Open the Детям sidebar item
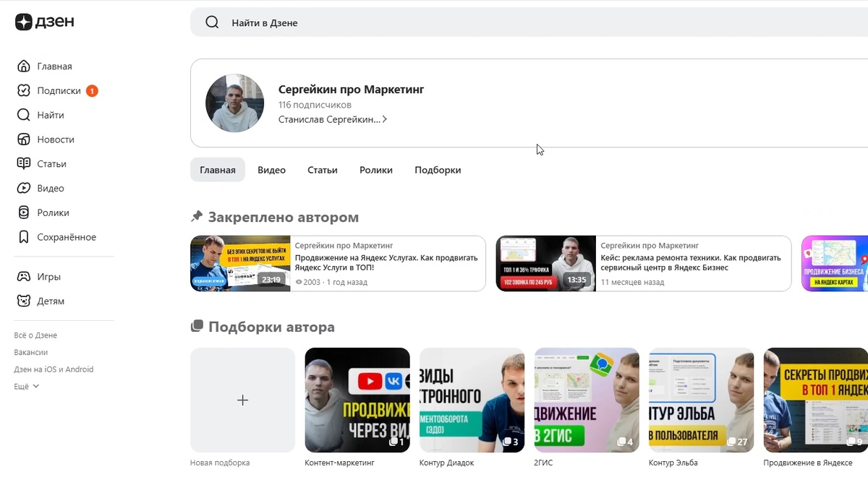Image resolution: width=868 pixels, height=477 pixels. coord(51,301)
